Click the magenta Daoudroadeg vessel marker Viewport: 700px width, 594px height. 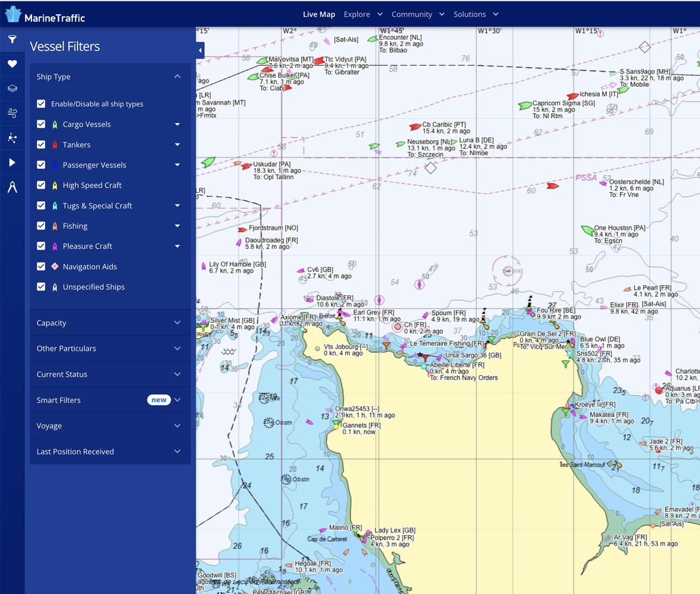click(x=239, y=243)
